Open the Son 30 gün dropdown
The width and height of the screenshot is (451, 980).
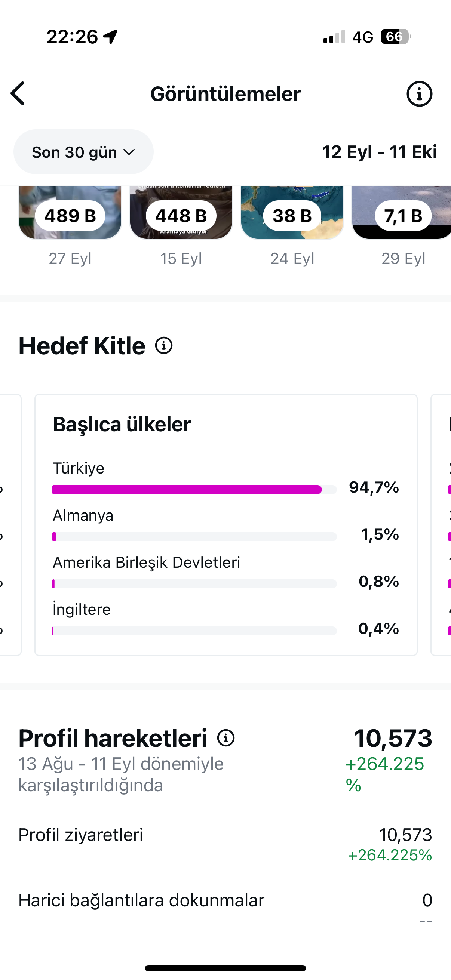(83, 152)
